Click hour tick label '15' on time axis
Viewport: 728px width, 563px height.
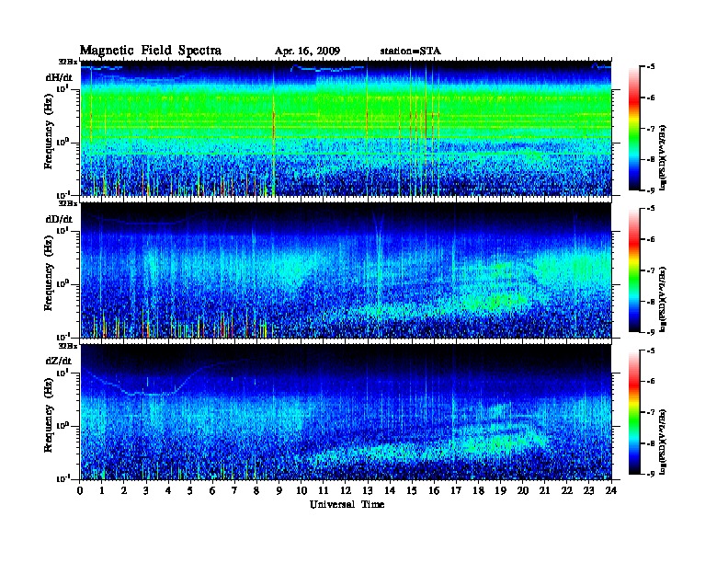(412, 490)
